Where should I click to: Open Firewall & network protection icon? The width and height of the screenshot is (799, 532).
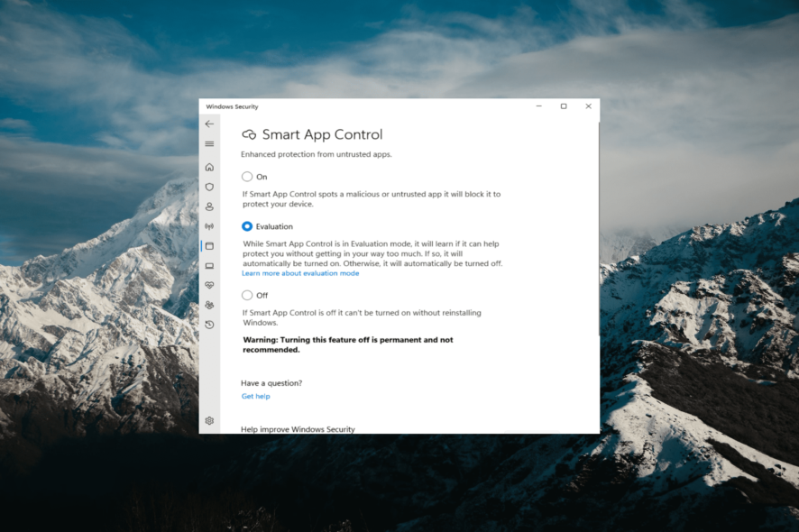[209, 226]
